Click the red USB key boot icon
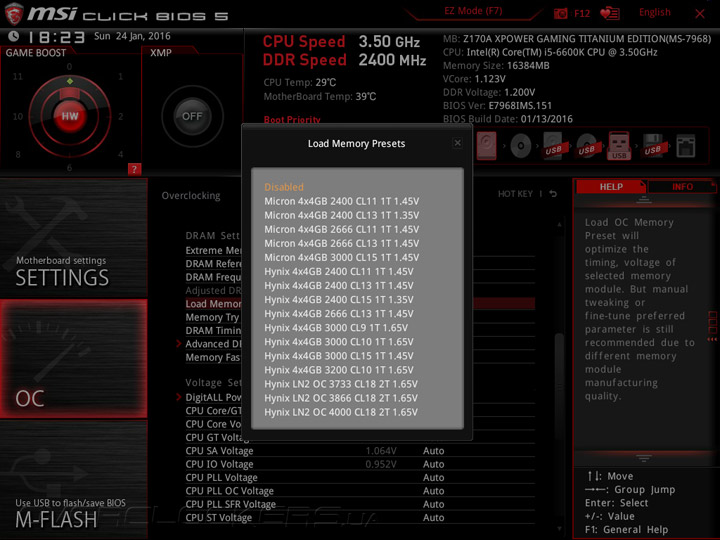 pyautogui.click(x=619, y=146)
